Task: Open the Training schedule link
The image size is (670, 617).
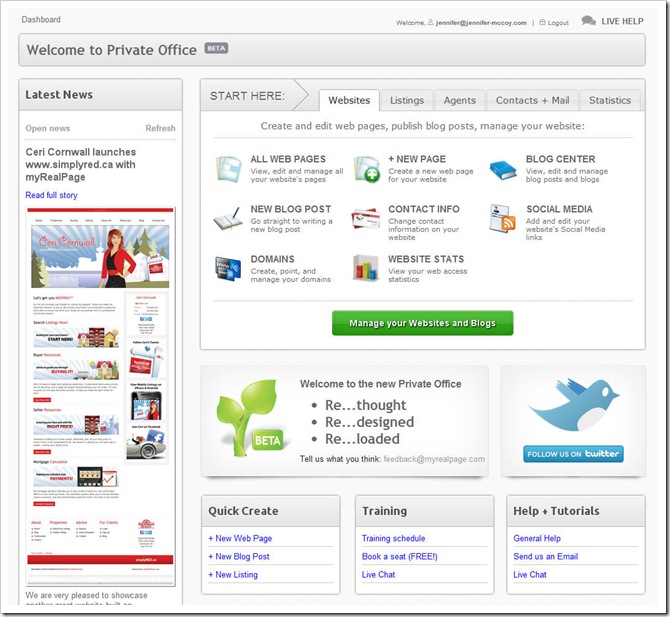Action: [x=394, y=538]
